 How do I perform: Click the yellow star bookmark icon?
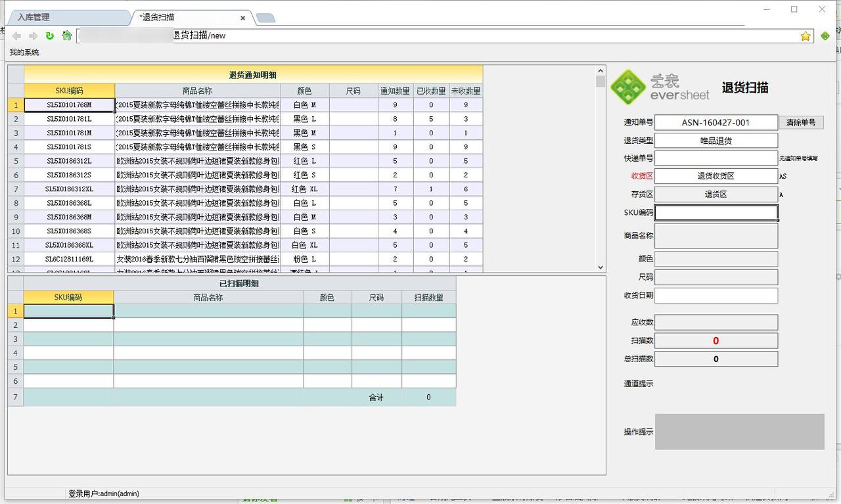(806, 36)
